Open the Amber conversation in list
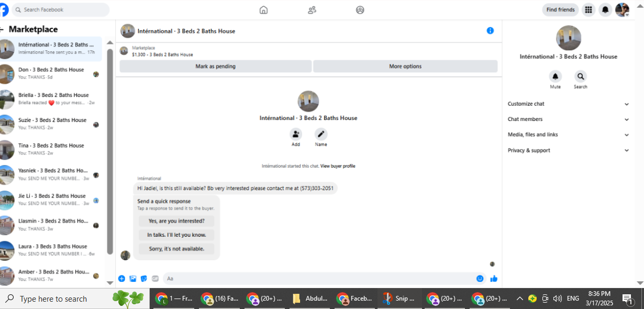Image resolution: width=644 pixels, height=309 pixels. 51,275
